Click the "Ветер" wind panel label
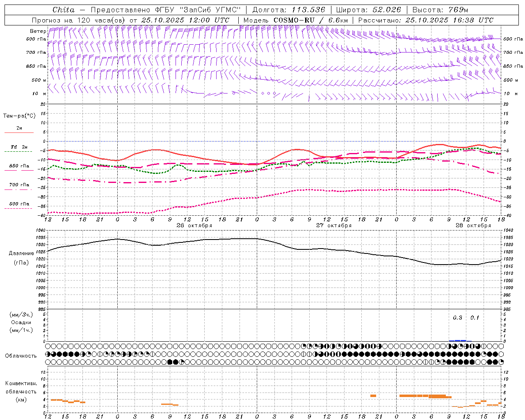Screen dimensions: 525x420 [x=38, y=31]
